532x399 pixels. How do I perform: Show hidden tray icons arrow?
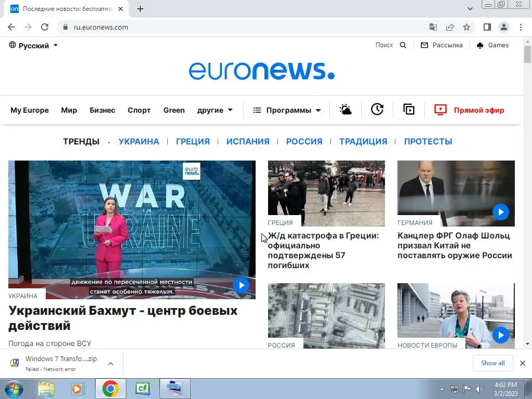442,389
